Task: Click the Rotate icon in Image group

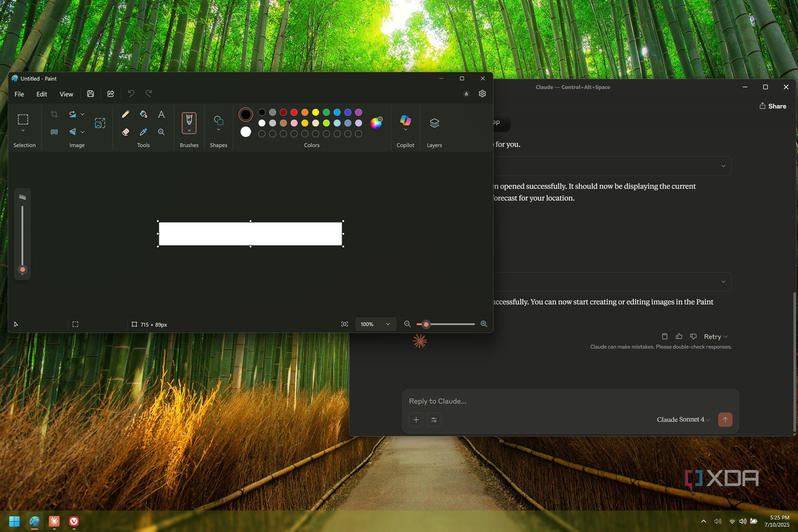Action: (72, 114)
